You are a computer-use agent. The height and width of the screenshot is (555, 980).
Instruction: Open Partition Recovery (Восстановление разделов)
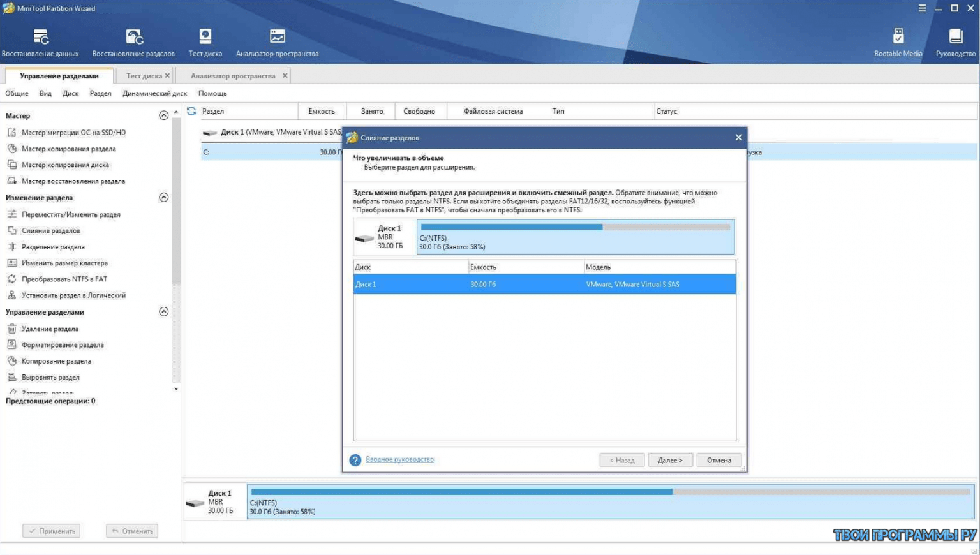133,42
